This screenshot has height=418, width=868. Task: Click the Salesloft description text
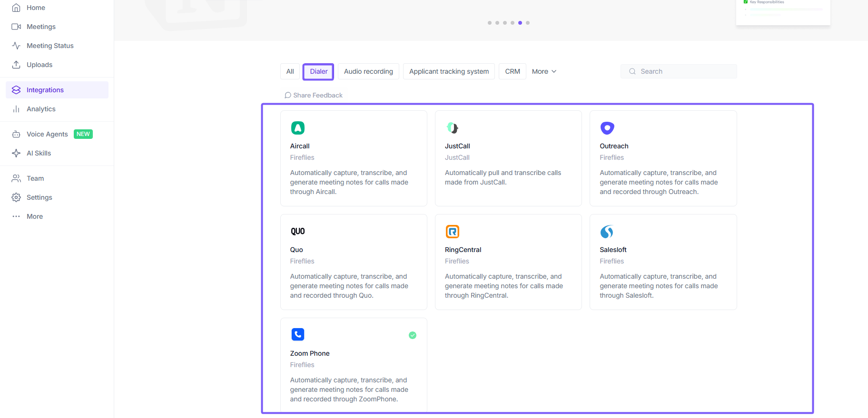pyautogui.click(x=659, y=286)
